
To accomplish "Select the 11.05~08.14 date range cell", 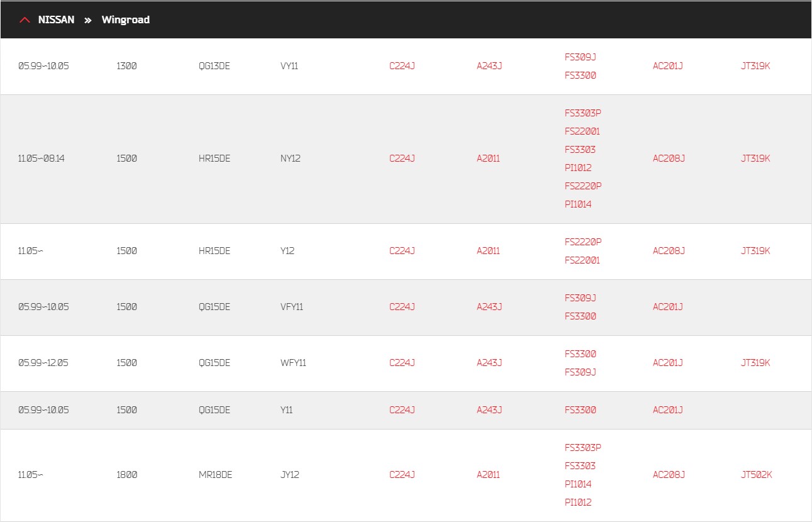I will 42,158.
